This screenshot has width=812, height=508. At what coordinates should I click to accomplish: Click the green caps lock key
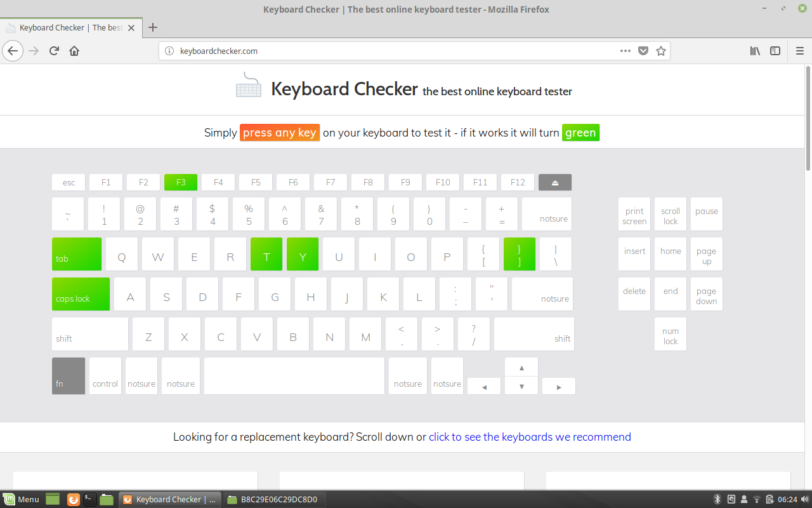(x=81, y=294)
